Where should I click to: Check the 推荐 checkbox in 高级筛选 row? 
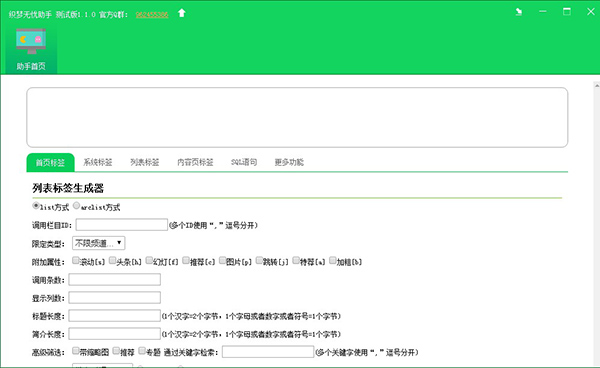(x=116, y=350)
